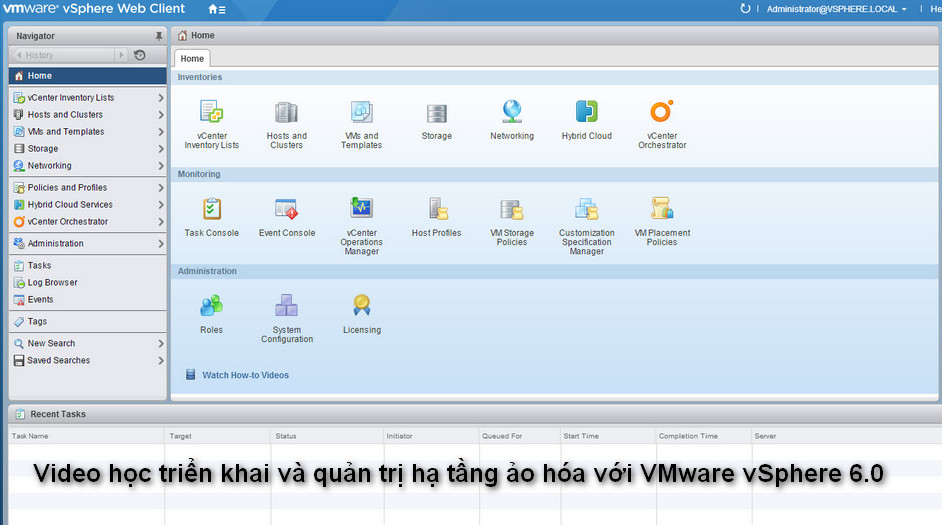Sort by Status column header
Image resolution: width=942 pixels, height=525 pixels.
point(286,436)
